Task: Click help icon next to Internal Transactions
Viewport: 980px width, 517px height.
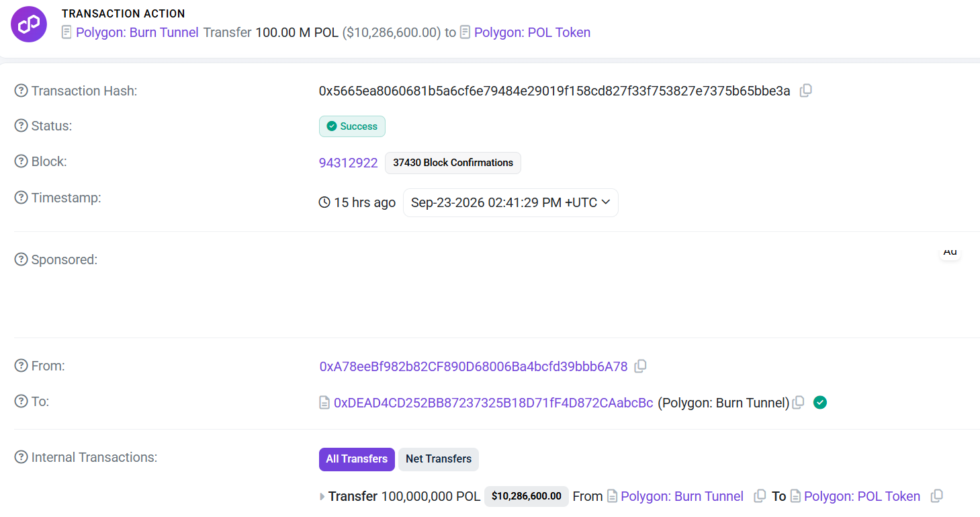Action: [21, 457]
